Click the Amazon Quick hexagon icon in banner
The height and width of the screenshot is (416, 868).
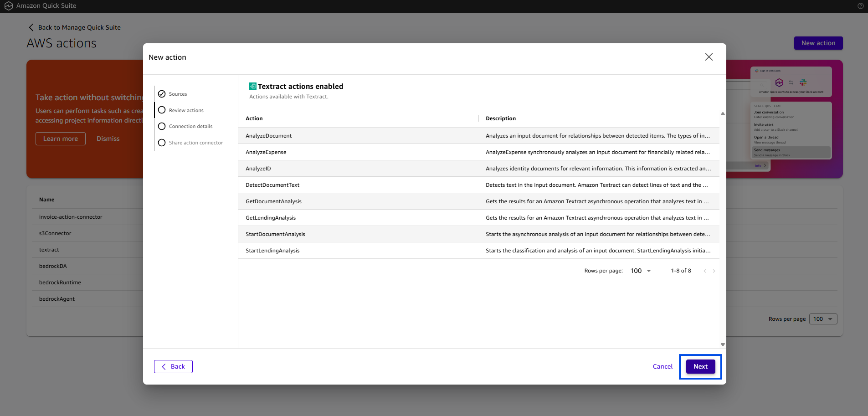click(x=779, y=82)
